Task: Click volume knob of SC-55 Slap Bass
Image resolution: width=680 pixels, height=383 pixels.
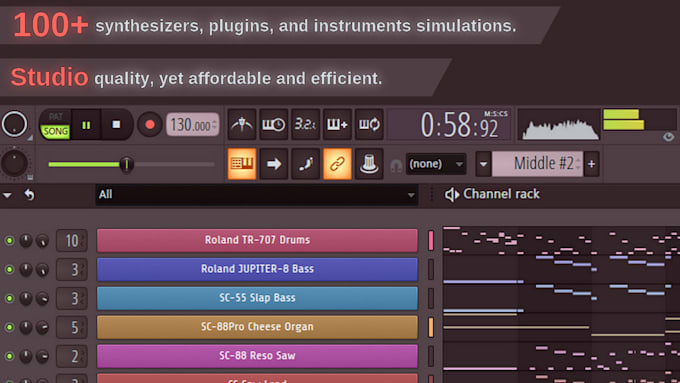Action: pos(42,298)
